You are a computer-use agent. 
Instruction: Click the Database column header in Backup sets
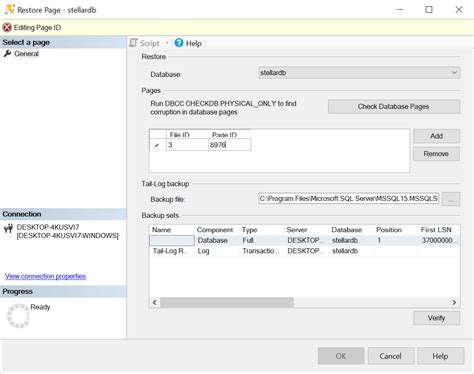coord(351,230)
